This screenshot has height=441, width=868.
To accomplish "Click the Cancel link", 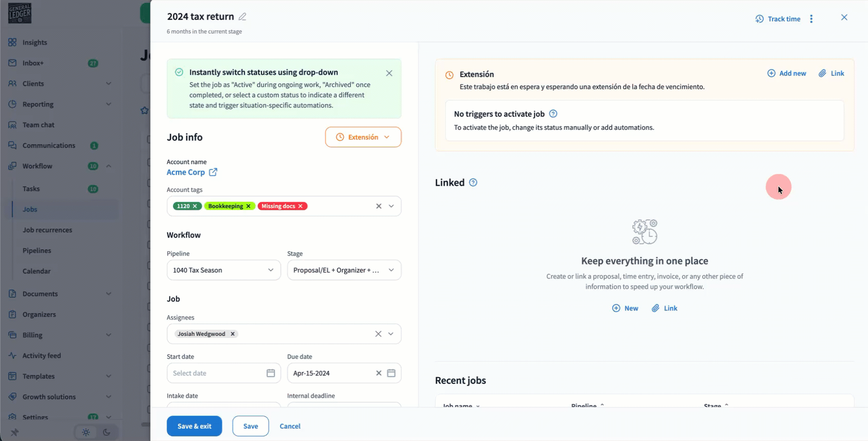I will click(290, 426).
